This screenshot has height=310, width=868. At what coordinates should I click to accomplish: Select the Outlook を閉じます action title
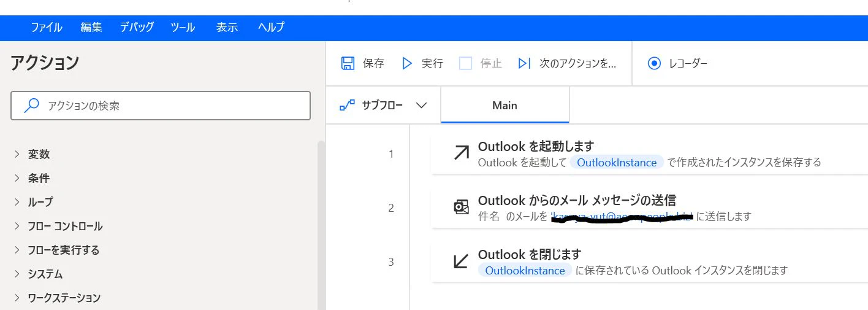(529, 254)
